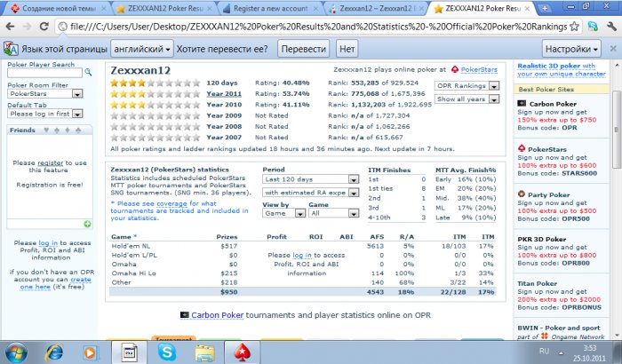
Task: Click Poker Player Search input field
Action: pos(44,73)
